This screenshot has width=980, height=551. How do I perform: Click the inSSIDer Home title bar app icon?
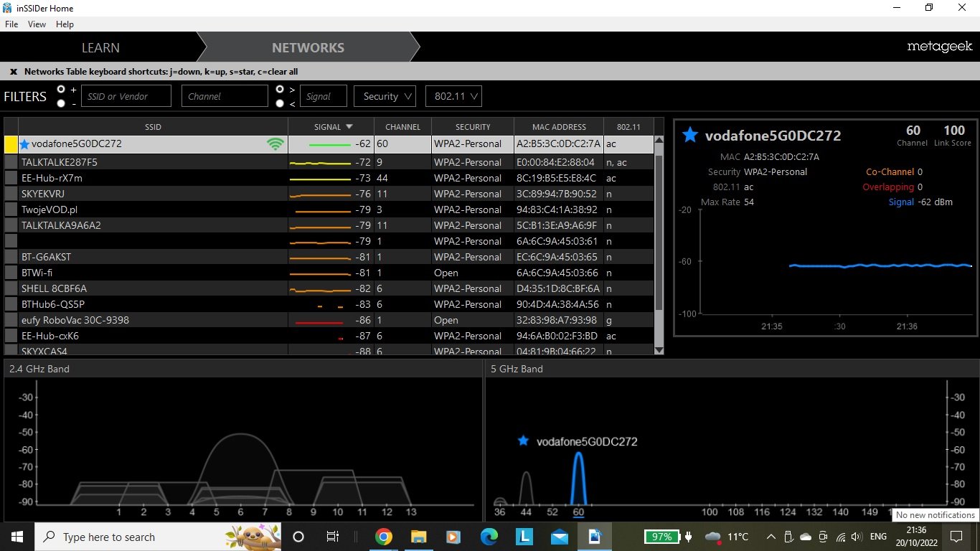click(x=8, y=8)
